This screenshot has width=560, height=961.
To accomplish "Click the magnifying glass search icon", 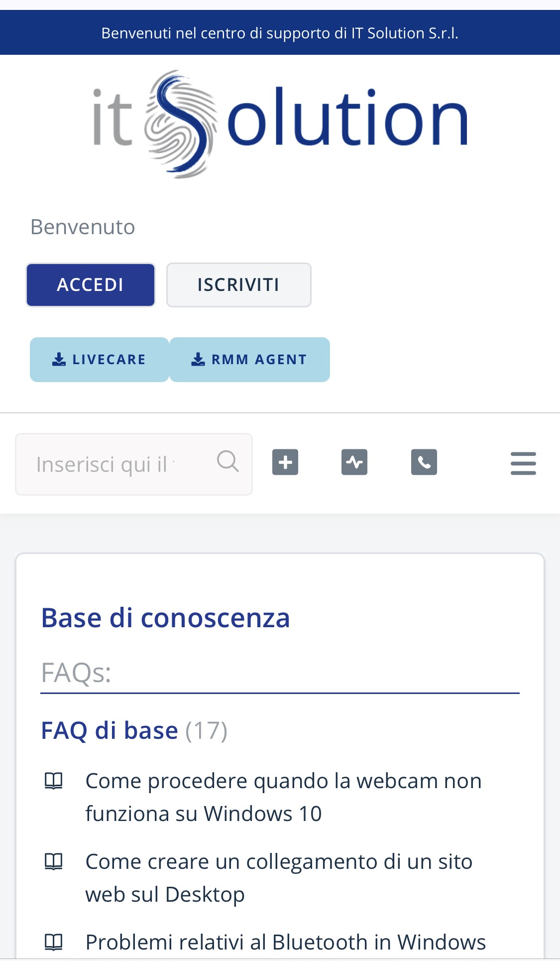I will pyautogui.click(x=228, y=461).
